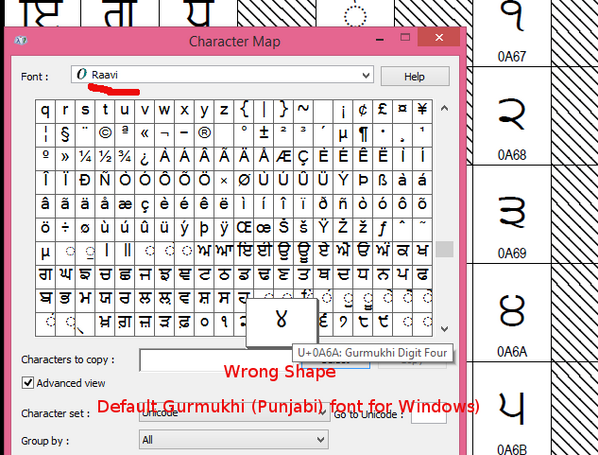Select the plus-minus ± cell
Screen dimensions: 598x455
tap(264, 135)
